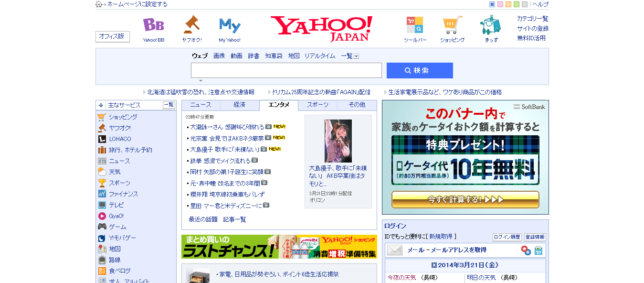Open 天気 in the services sidebar

(115, 172)
